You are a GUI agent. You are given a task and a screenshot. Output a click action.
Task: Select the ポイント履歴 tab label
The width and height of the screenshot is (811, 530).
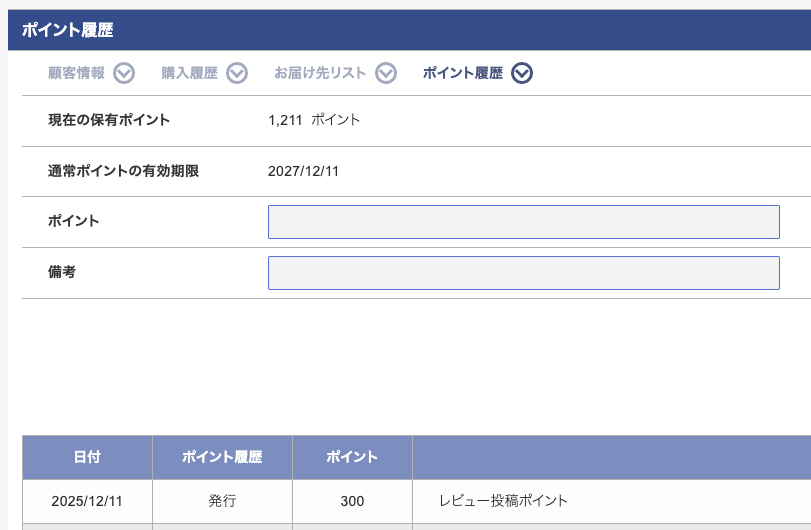(x=462, y=73)
